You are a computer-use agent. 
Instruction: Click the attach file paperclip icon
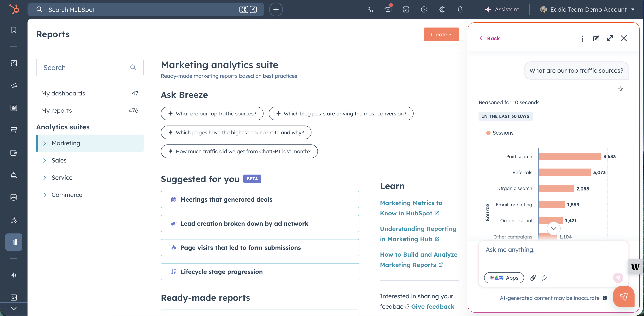[x=533, y=278]
